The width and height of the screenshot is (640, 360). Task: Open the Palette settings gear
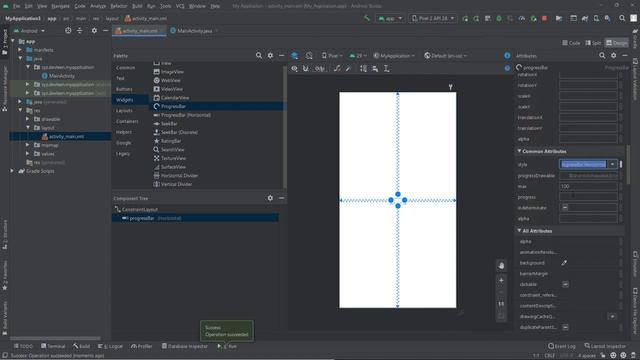[x=270, y=56]
